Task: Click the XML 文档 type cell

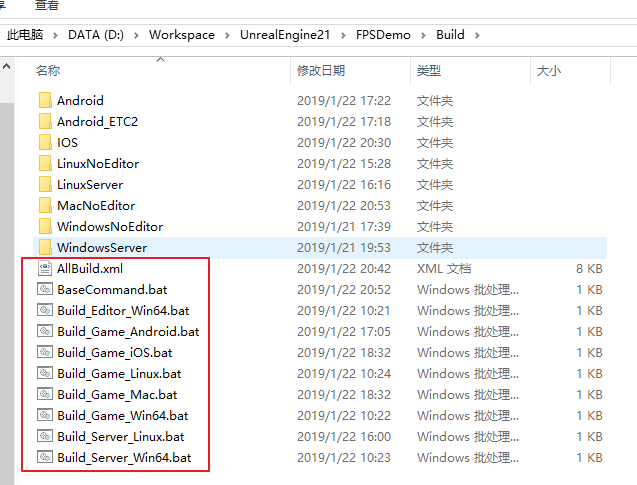Action: point(444,268)
